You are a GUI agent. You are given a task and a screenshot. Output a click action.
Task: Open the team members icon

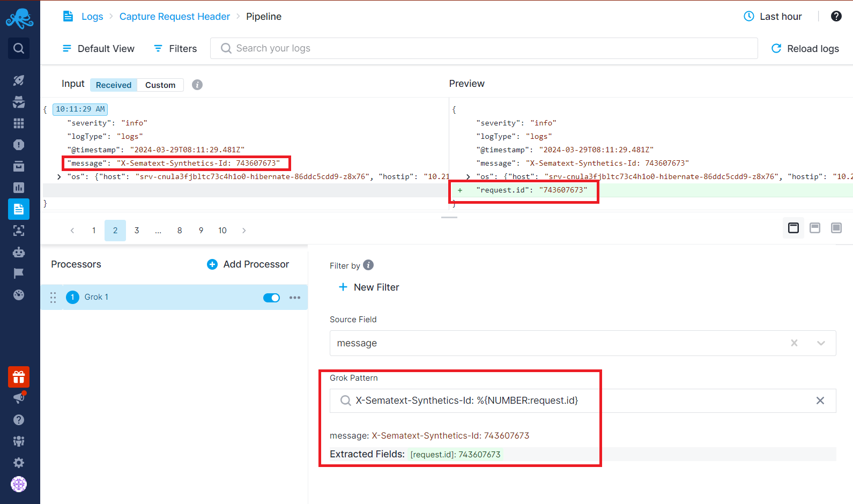point(19,441)
